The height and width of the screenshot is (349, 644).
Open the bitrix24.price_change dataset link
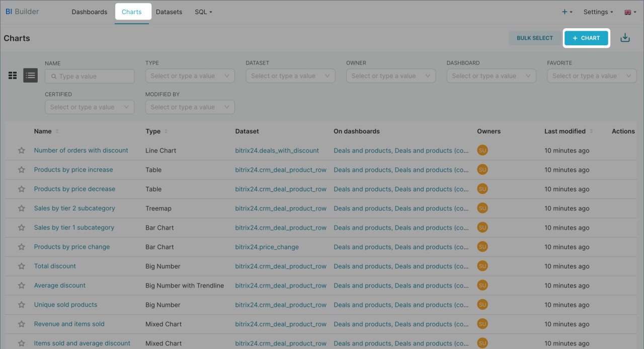click(267, 247)
